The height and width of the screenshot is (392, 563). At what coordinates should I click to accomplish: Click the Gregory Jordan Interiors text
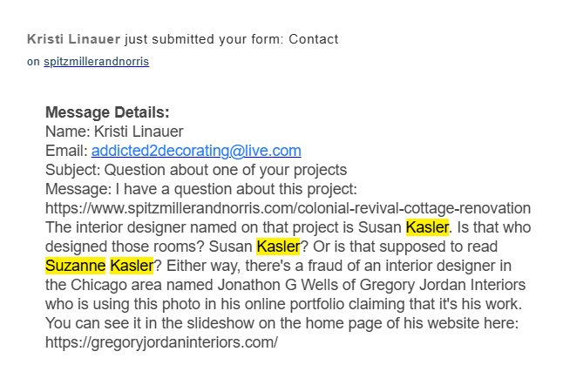443,285
